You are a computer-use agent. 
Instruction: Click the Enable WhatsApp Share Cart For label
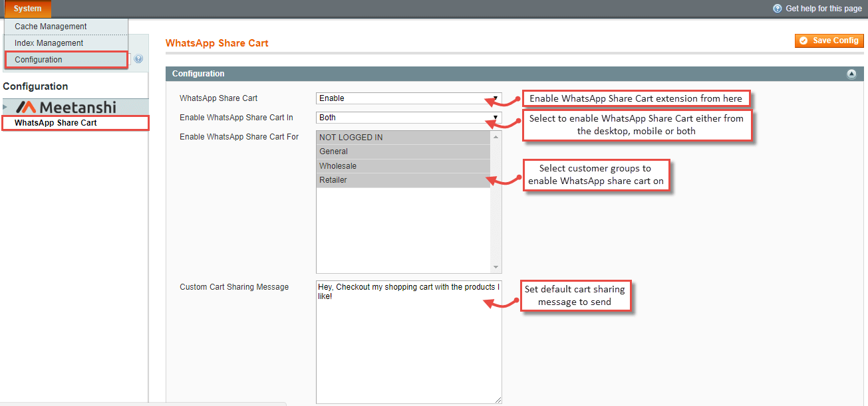tap(239, 137)
